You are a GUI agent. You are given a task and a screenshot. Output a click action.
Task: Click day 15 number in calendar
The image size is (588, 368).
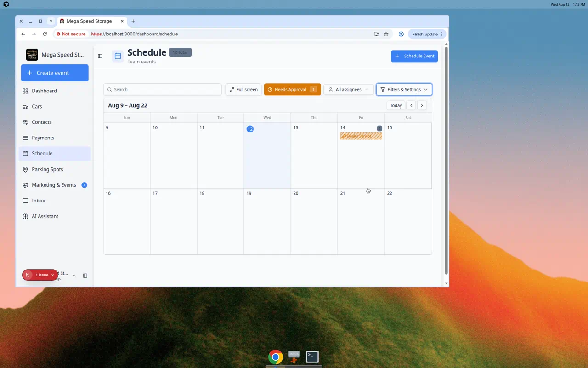(390, 127)
